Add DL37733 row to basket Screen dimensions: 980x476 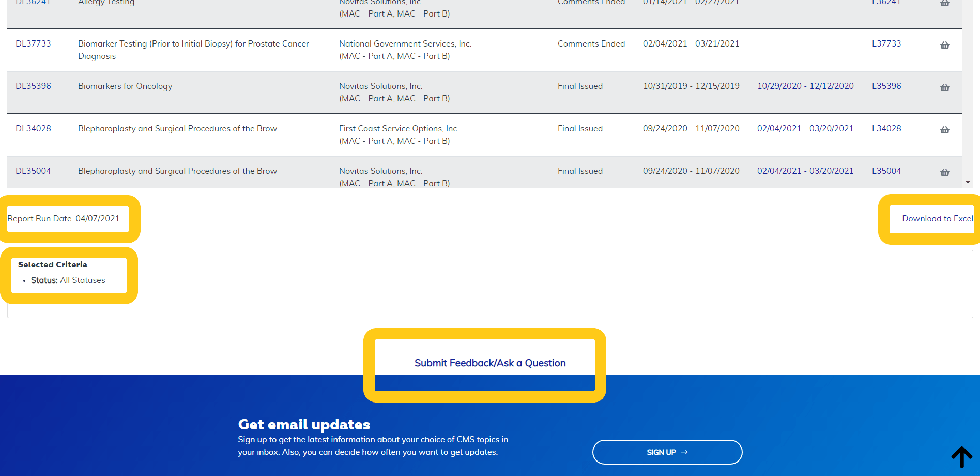tap(944, 45)
